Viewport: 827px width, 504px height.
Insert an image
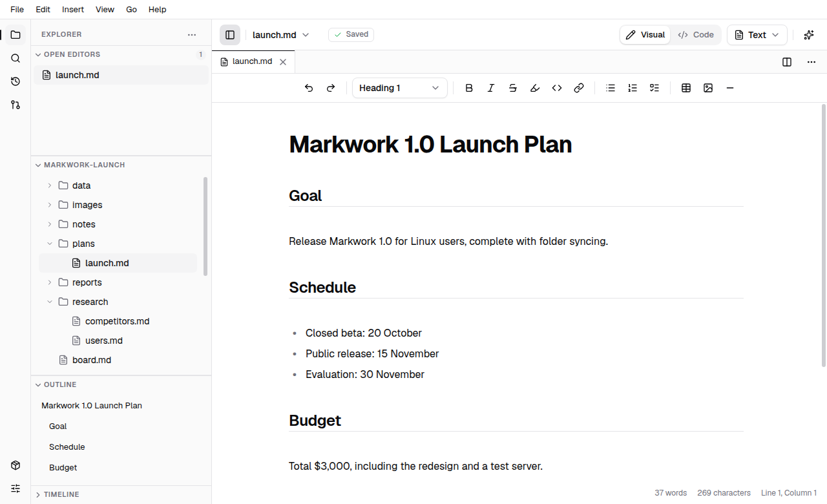(708, 88)
